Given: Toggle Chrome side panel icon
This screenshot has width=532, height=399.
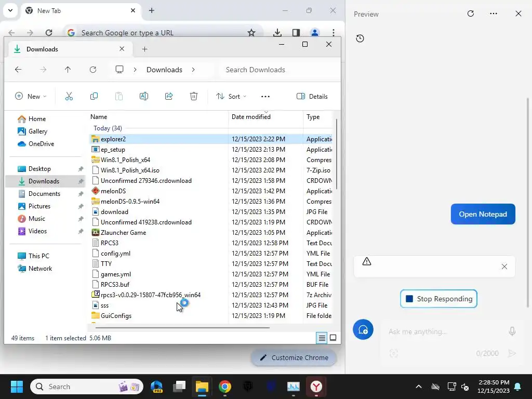Looking at the screenshot, I should tap(296, 33).
